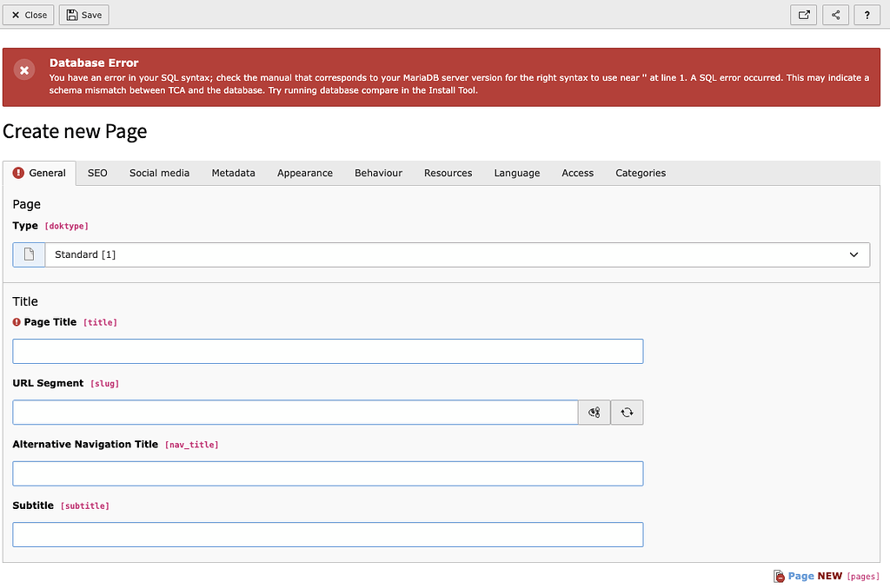
Task: Close the page editing form
Action: click(x=28, y=15)
